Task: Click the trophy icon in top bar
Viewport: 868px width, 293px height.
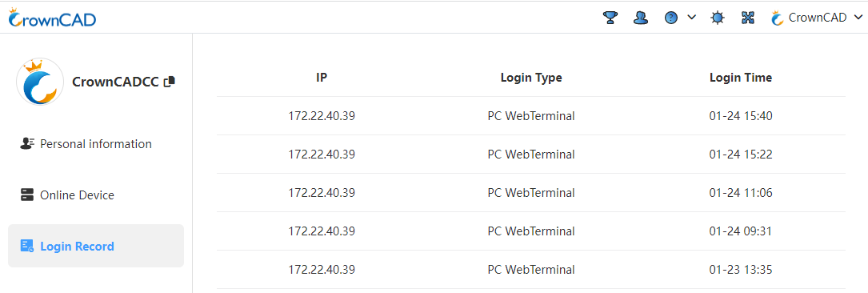Action: click(610, 18)
